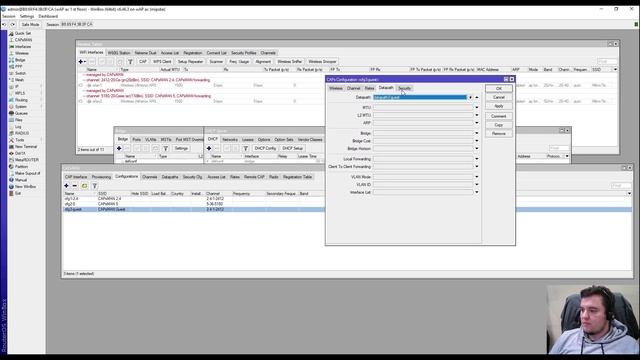Expand the MTU field arrow
The height and width of the screenshot is (360, 640).
pyautogui.click(x=477, y=108)
